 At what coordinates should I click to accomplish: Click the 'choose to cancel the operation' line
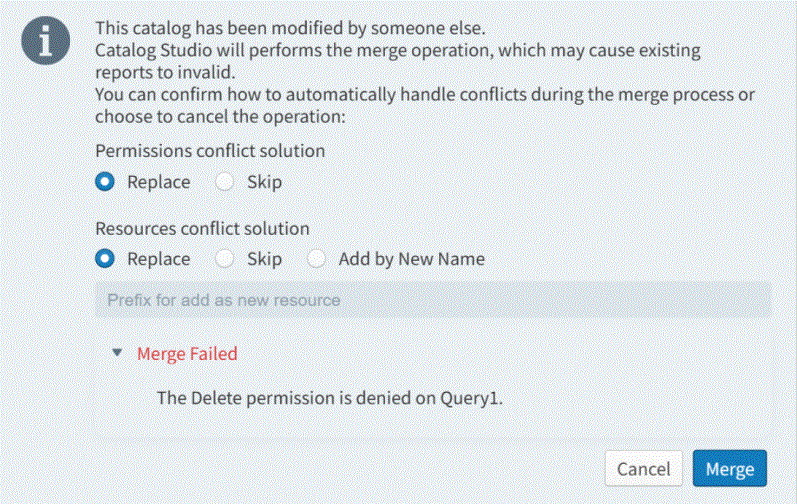pos(219,116)
